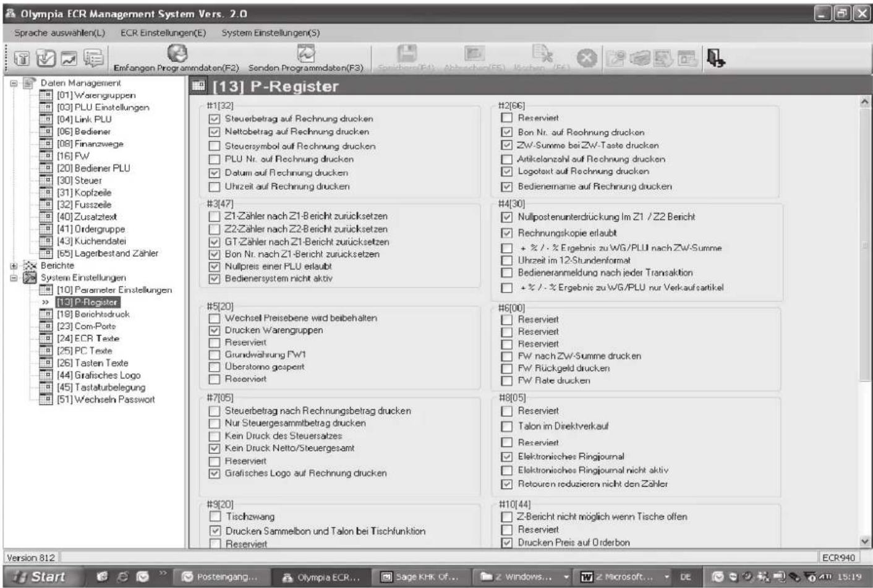
Task: Click Version 812 status bar text
Action: pyautogui.click(x=30, y=558)
